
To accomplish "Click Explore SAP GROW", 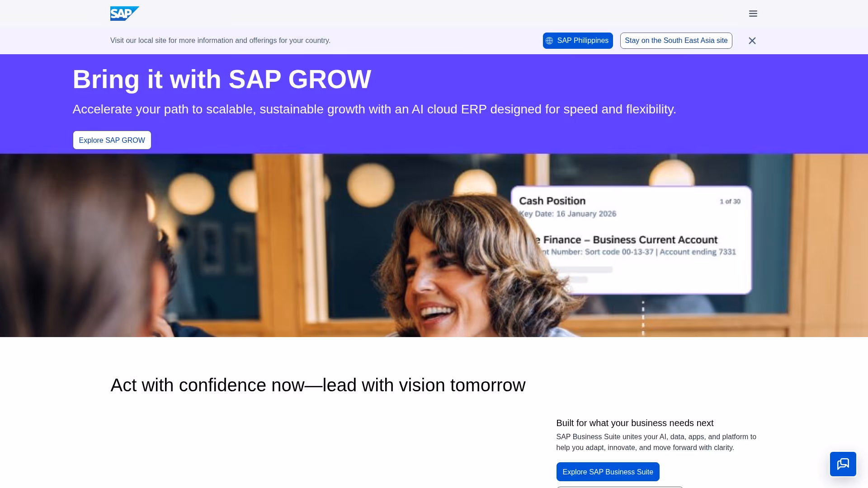I will coord(112,140).
